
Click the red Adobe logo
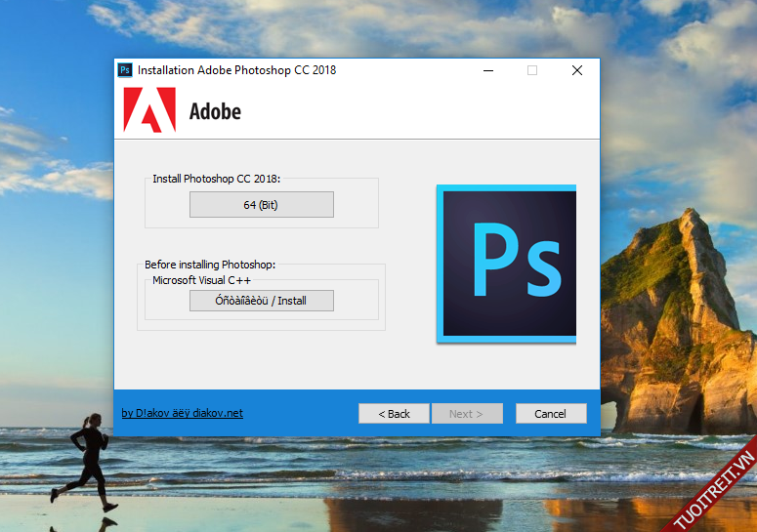tap(149, 110)
